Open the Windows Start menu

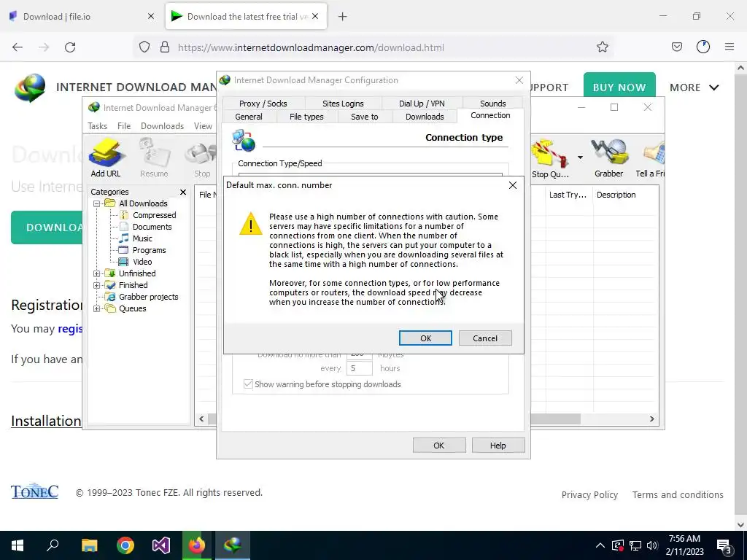tap(18, 545)
